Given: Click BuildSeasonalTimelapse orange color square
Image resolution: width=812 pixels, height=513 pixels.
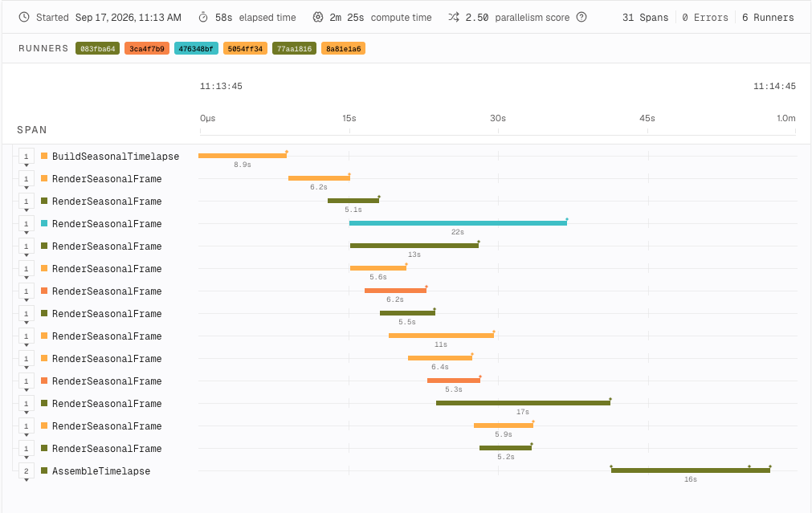Looking at the screenshot, I should tap(44, 156).
